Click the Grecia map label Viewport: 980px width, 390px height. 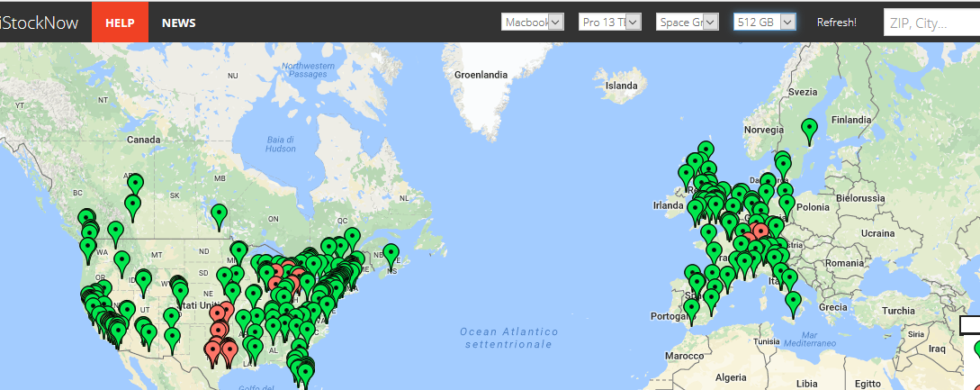834,307
